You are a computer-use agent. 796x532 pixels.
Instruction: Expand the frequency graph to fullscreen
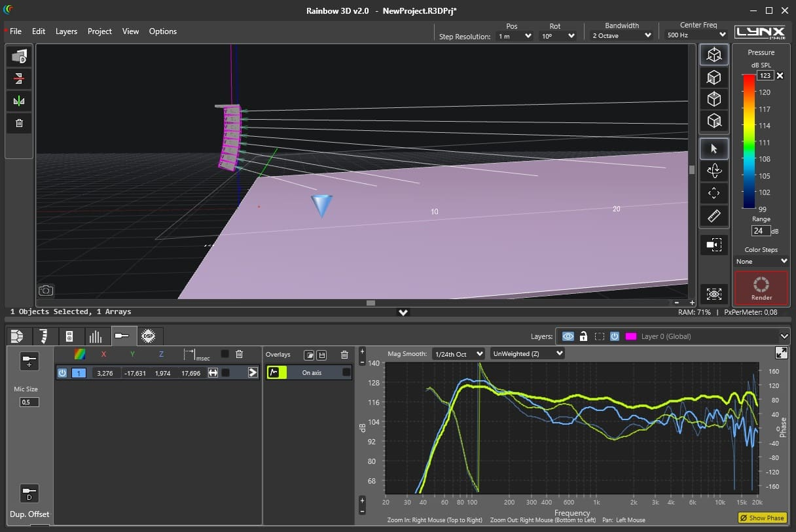click(x=781, y=353)
